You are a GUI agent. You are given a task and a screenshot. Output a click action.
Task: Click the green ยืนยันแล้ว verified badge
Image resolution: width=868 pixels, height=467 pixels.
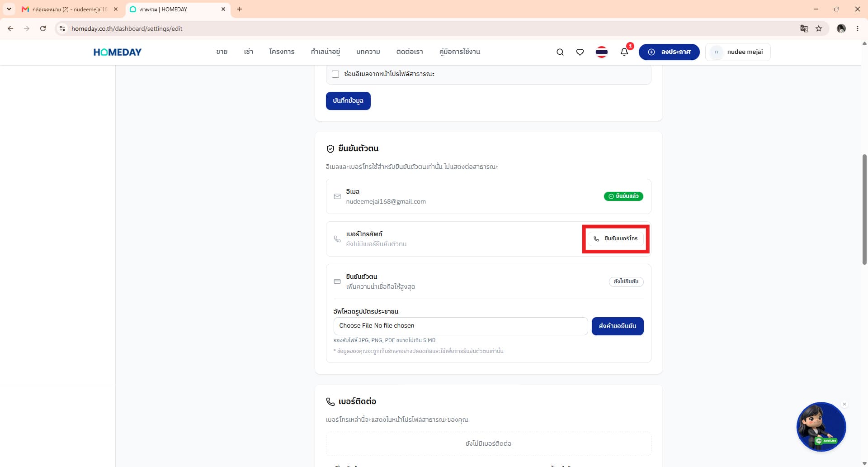click(623, 196)
